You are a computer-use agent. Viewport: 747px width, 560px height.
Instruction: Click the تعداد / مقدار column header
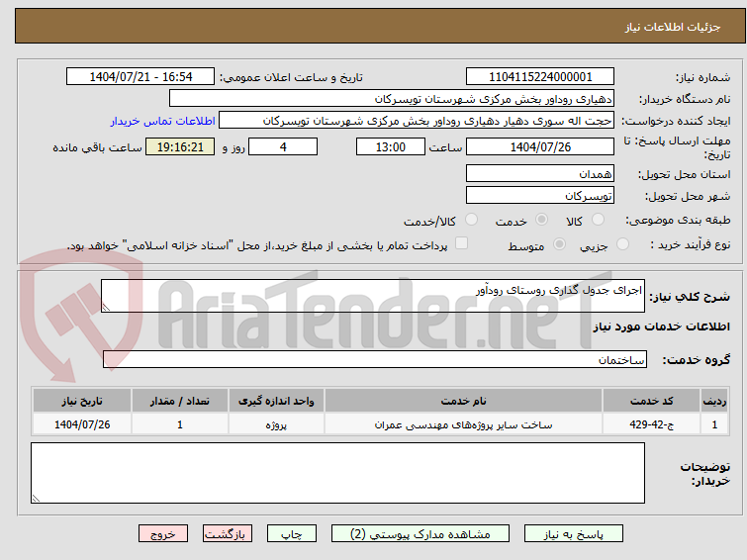180,401
